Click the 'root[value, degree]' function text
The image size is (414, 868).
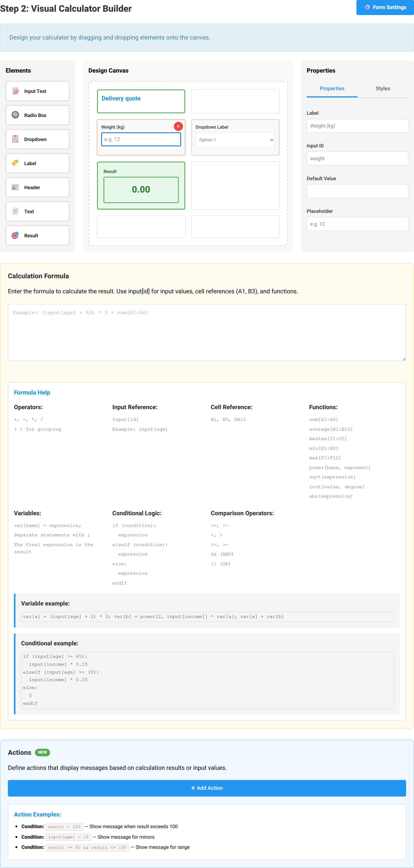336,487
